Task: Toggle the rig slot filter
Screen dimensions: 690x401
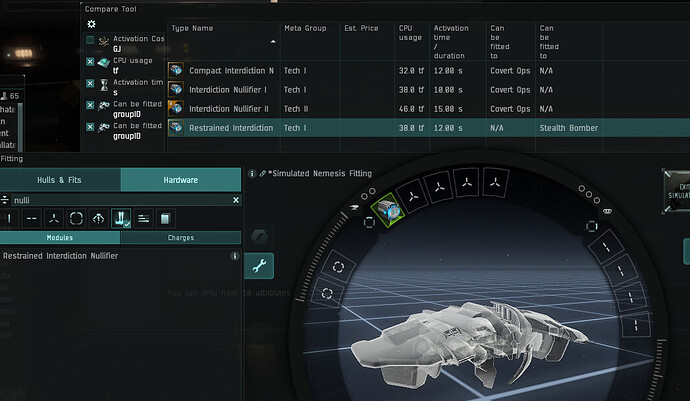Action: click(x=76, y=218)
